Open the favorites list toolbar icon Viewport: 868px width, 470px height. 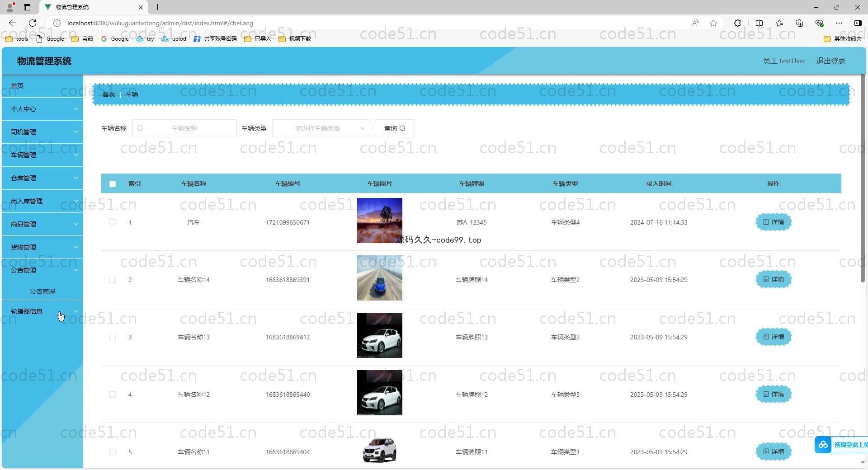coord(779,23)
